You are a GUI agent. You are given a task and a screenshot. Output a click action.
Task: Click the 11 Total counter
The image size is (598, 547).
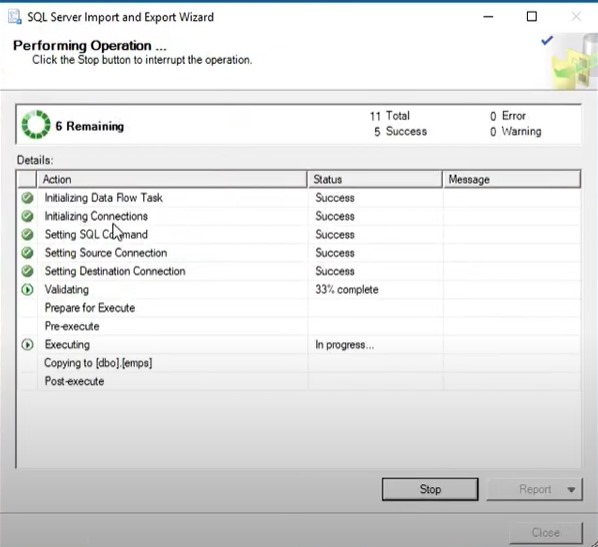coord(390,116)
